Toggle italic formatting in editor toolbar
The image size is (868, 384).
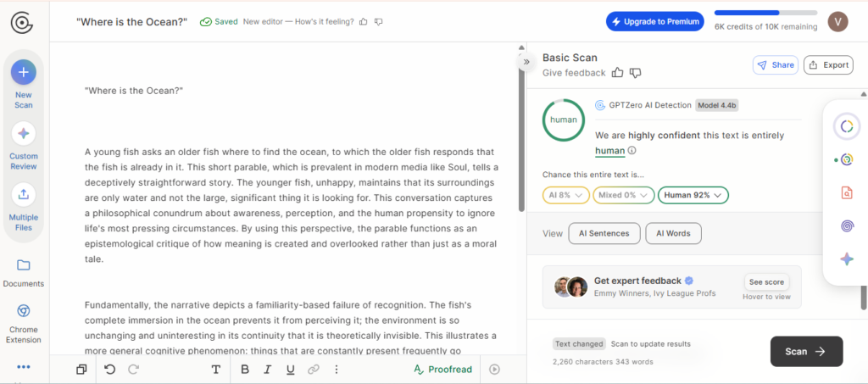pos(268,369)
